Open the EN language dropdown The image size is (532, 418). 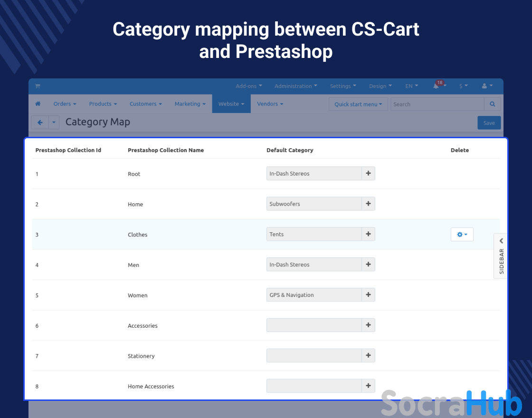click(x=411, y=86)
